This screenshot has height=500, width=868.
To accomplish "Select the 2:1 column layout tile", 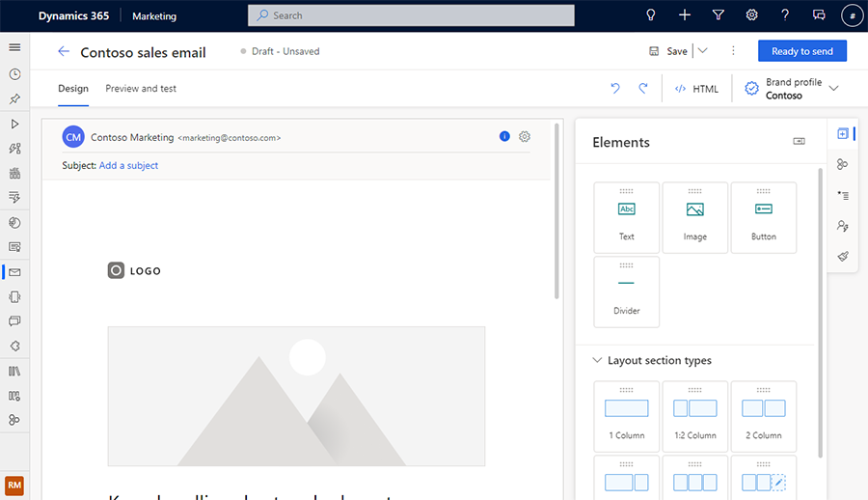I will coord(627,478).
